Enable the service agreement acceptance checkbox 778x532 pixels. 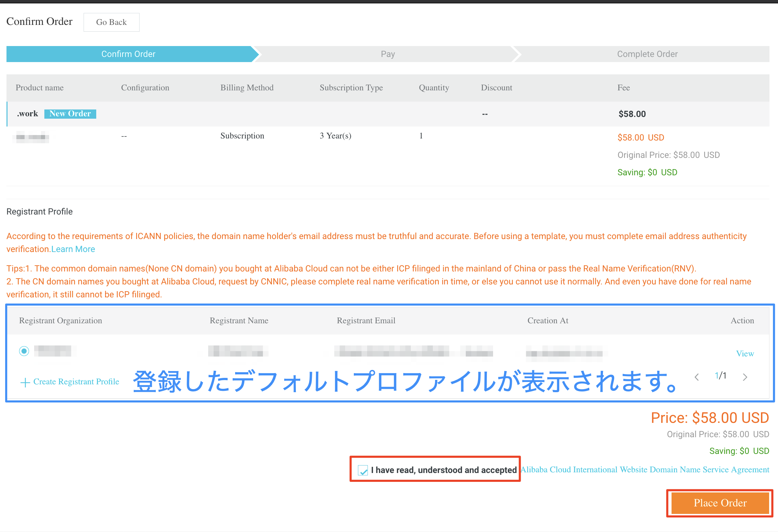tap(363, 470)
